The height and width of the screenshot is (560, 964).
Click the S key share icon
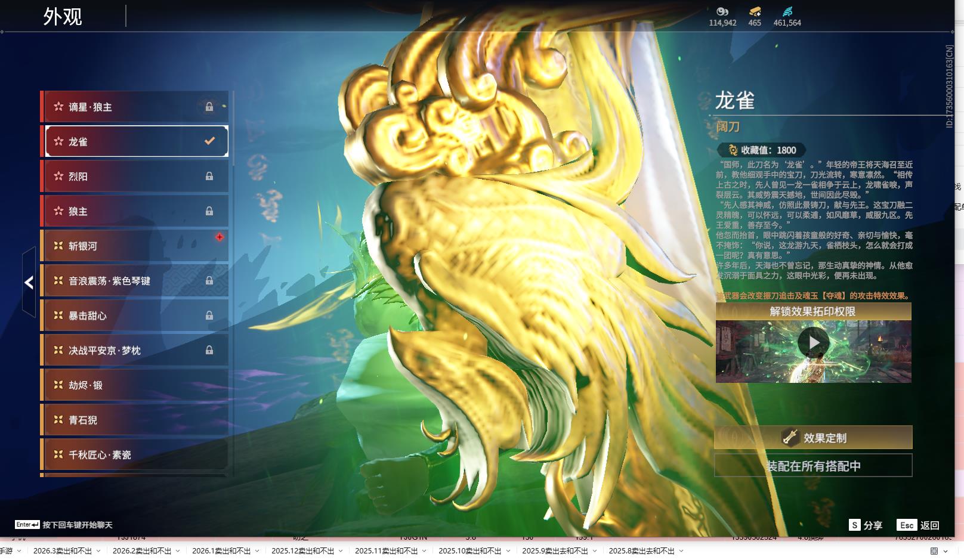point(855,525)
